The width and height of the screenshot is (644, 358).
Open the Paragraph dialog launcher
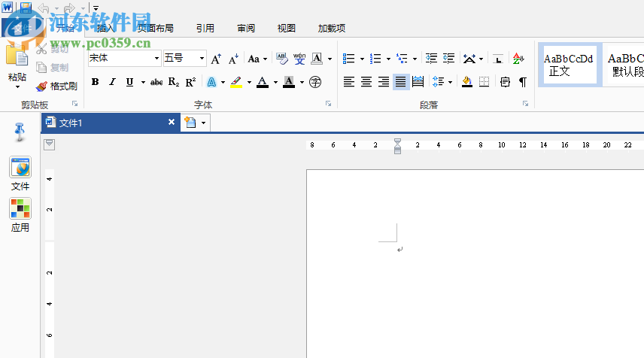(525, 104)
